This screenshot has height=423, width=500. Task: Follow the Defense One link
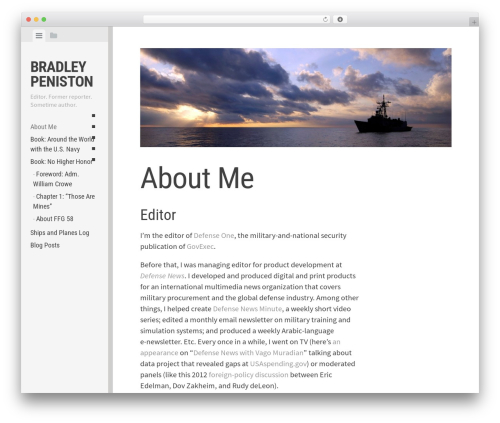click(x=214, y=235)
